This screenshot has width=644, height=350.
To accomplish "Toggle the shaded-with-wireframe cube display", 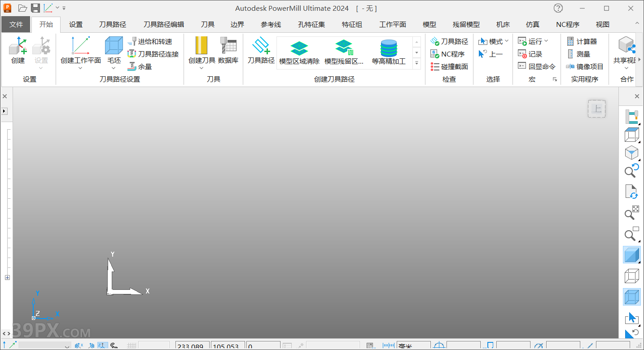I will tap(632, 297).
